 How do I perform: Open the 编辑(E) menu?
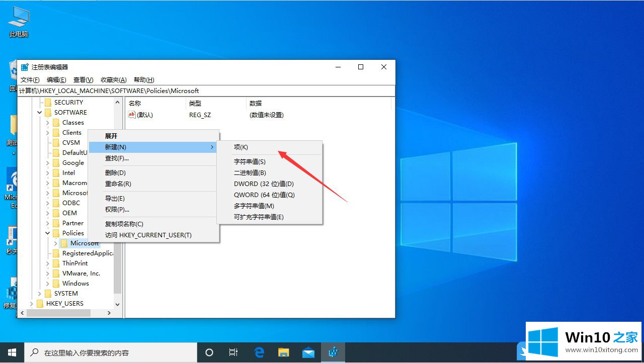[56, 80]
